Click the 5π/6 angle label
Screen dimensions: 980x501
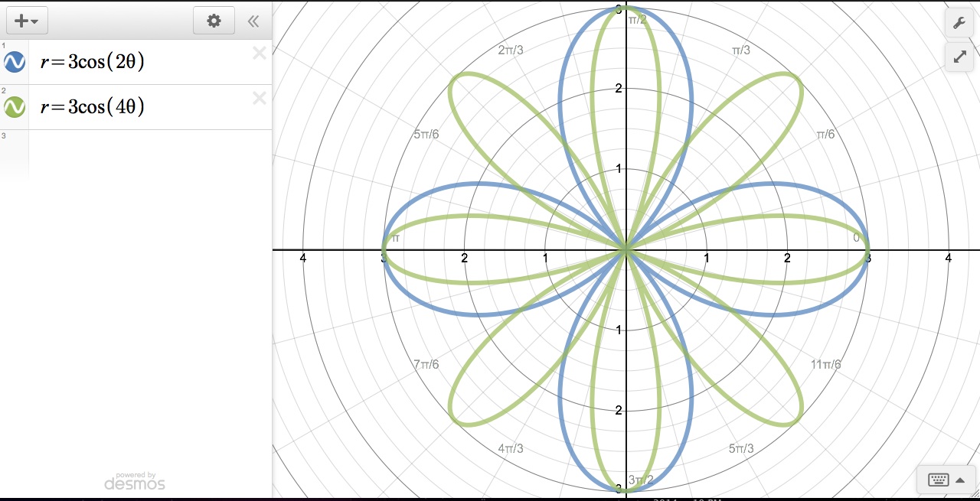(x=426, y=134)
